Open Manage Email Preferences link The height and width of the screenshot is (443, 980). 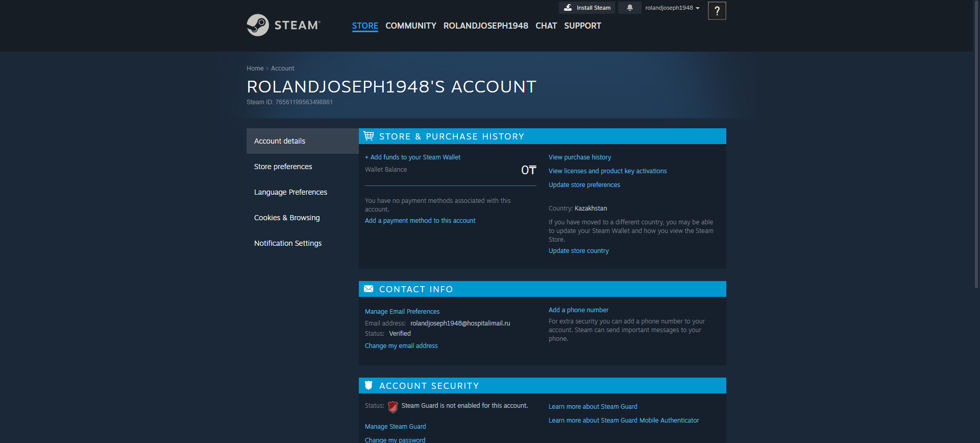click(402, 312)
